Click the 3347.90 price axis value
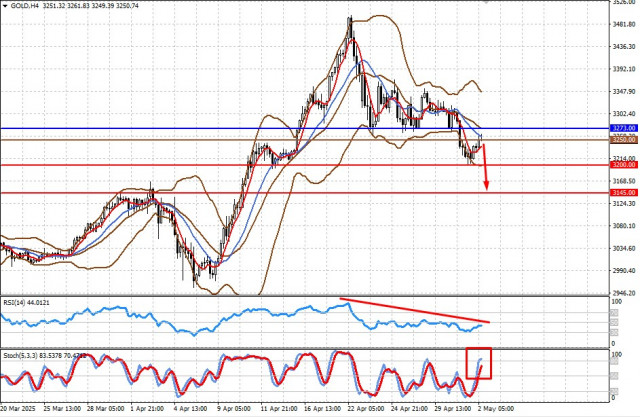 pos(624,91)
